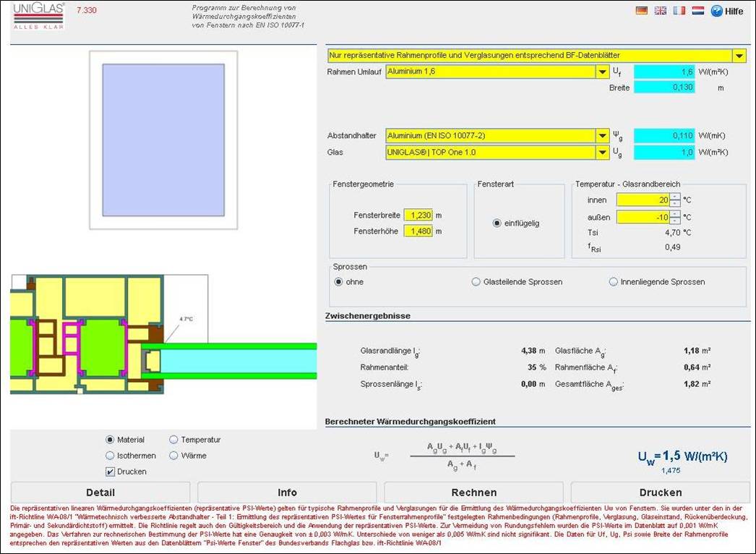Select the Isothermen display option
This screenshot has height=554, width=756.
111,456
